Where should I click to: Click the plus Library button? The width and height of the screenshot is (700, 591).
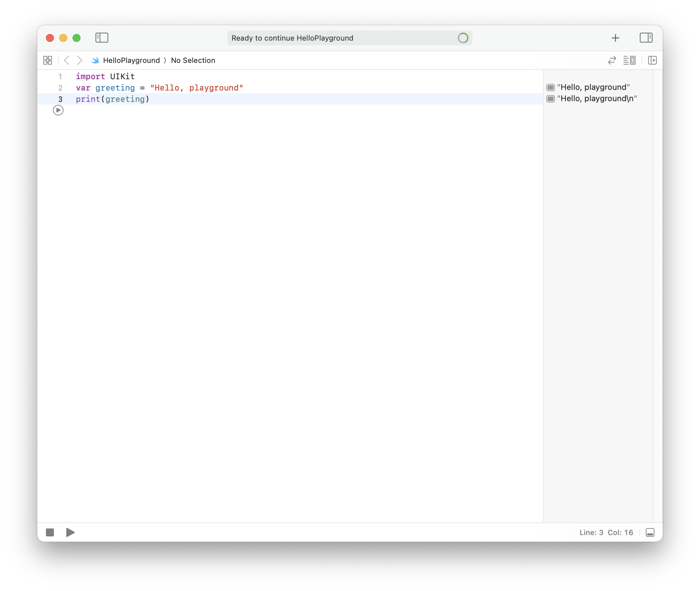pos(615,38)
